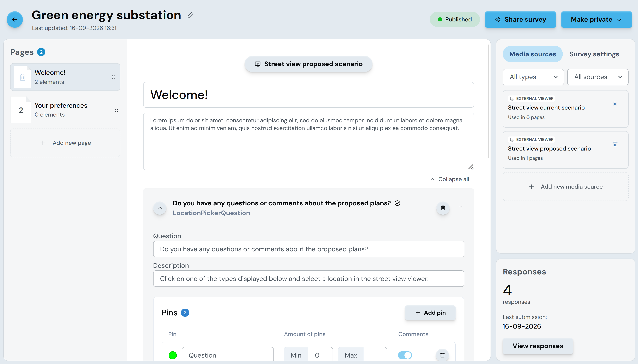
Task: Delete the LocationPickerQuestion with trash icon
Action: point(443,208)
